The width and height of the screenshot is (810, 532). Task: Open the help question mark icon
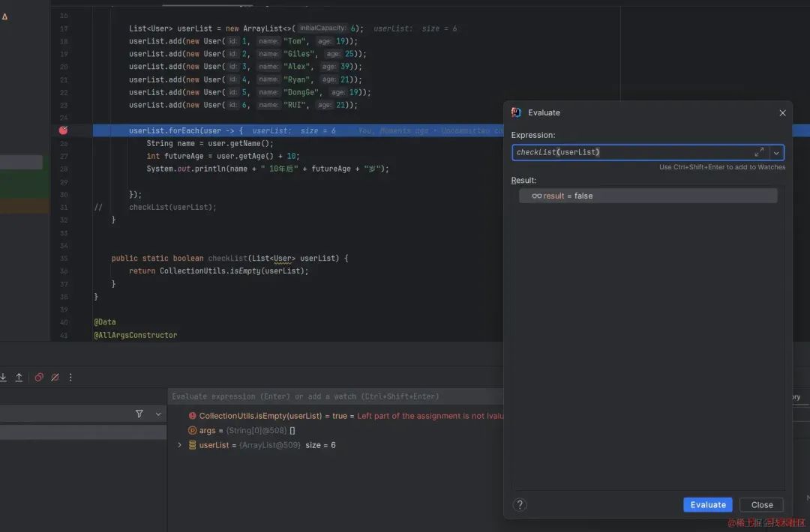point(520,505)
